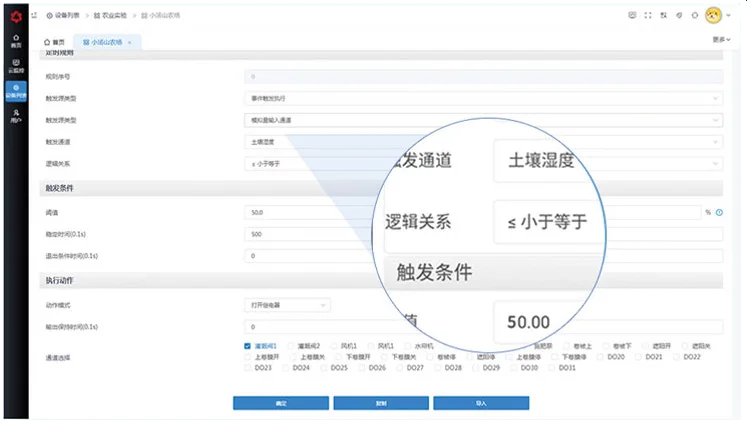Check the DO31 checkbox

(x=552, y=368)
